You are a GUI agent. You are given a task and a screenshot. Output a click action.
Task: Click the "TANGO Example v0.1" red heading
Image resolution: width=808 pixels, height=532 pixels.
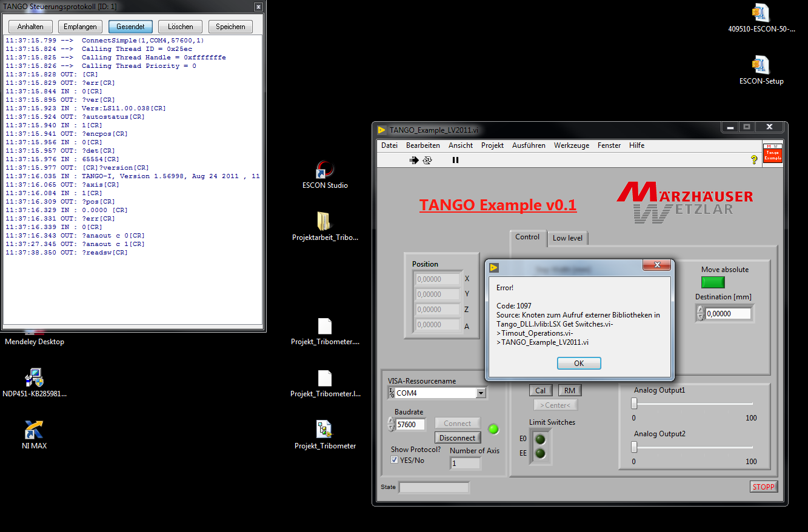498,205
